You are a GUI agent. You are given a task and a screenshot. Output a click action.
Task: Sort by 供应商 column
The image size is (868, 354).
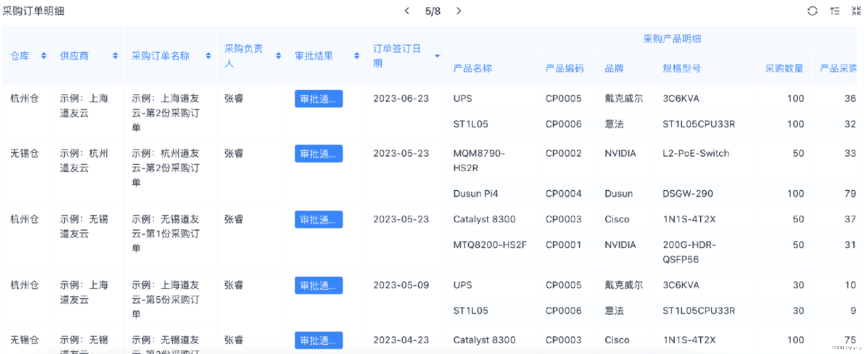coord(115,56)
